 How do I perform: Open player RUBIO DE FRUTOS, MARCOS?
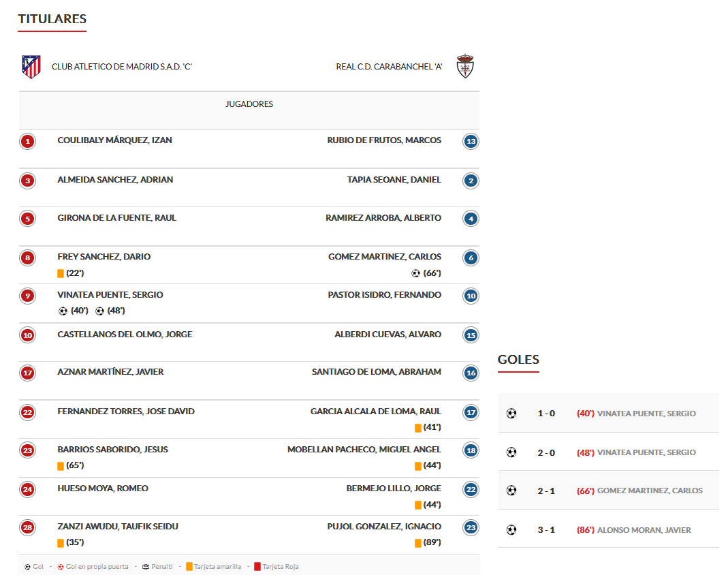[384, 140]
